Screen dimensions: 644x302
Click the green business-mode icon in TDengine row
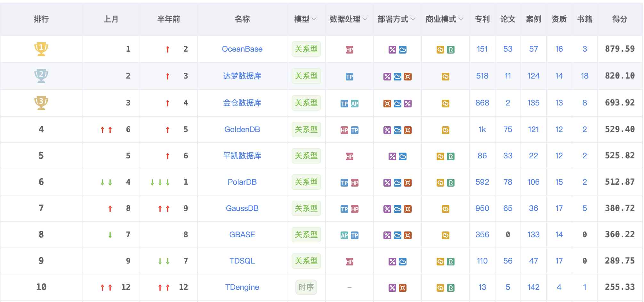(451, 288)
